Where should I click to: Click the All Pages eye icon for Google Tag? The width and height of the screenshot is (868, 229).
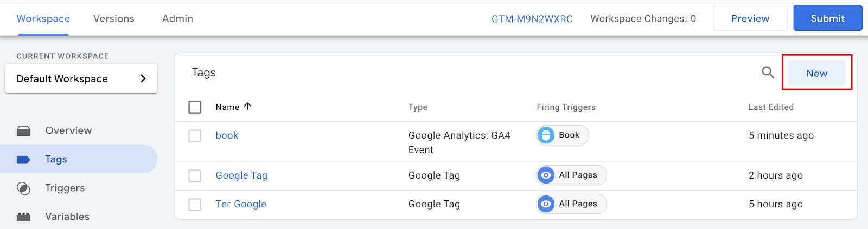point(546,175)
